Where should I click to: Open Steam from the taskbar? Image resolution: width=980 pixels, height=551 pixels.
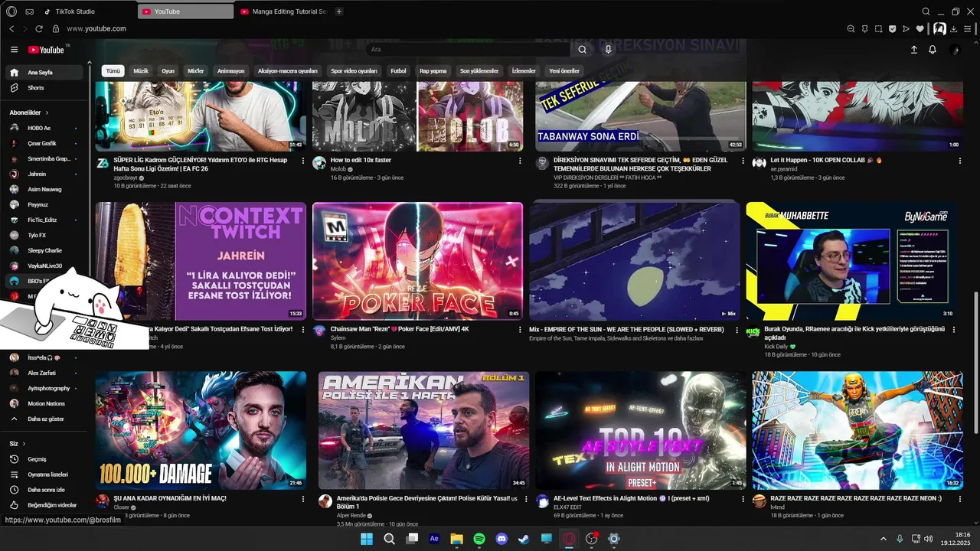coord(524,539)
